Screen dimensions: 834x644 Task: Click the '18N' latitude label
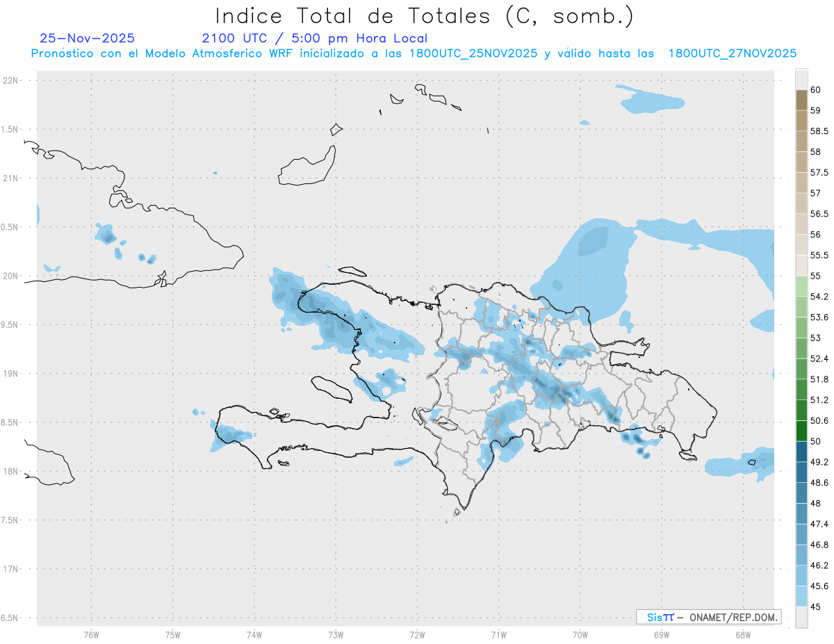[x=11, y=471]
